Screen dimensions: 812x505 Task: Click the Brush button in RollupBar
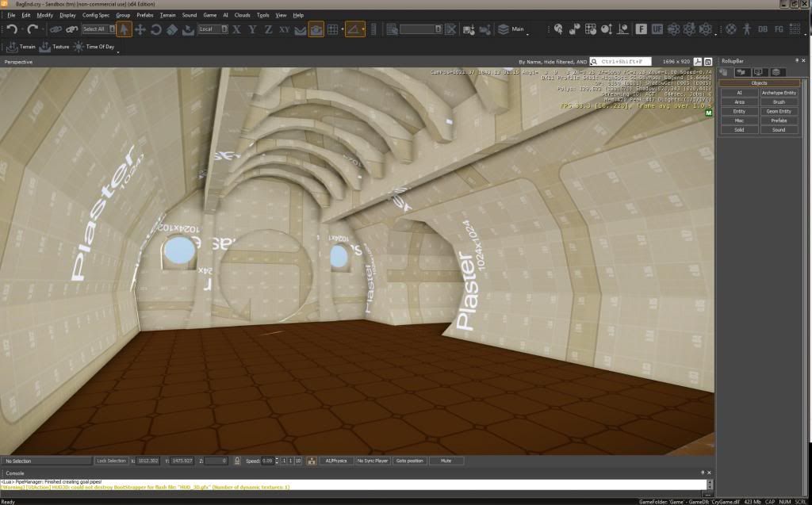(x=779, y=102)
